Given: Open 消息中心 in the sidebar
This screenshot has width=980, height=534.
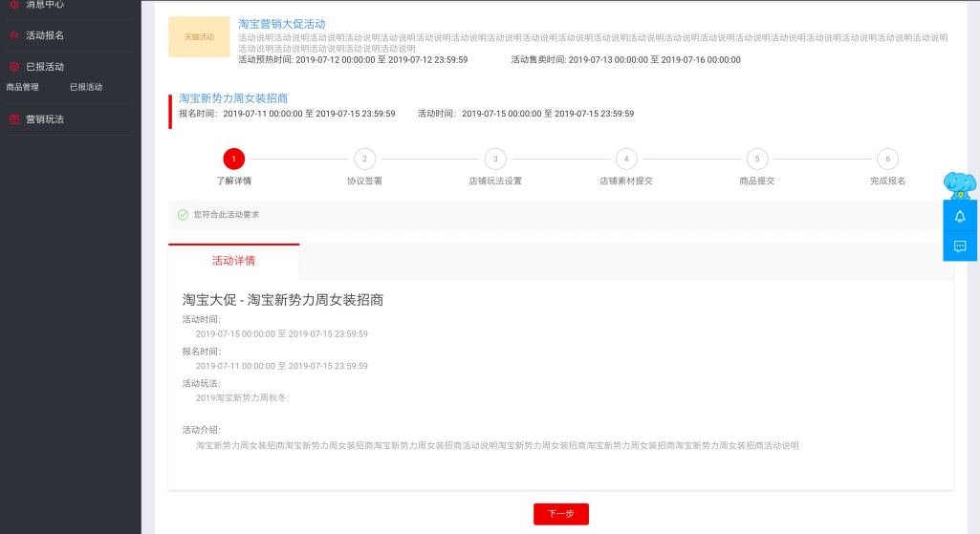Looking at the screenshot, I should point(44,5).
